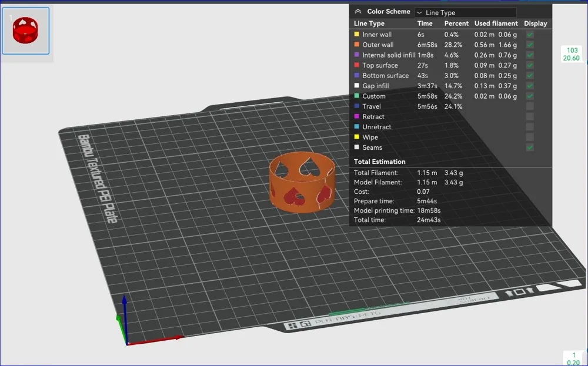Image resolution: width=588 pixels, height=366 pixels.
Task: Click the bottom layer slider handle showing 1
Action: (573, 358)
